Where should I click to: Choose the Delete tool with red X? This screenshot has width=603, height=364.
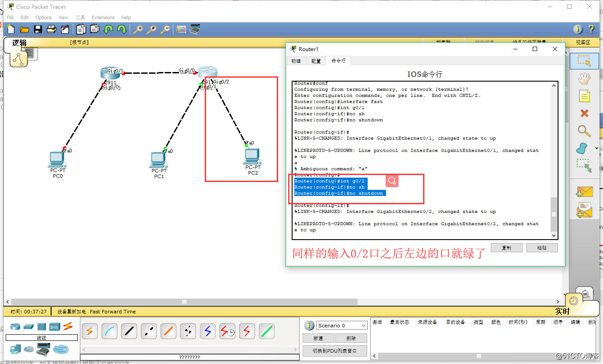point(584,113)
